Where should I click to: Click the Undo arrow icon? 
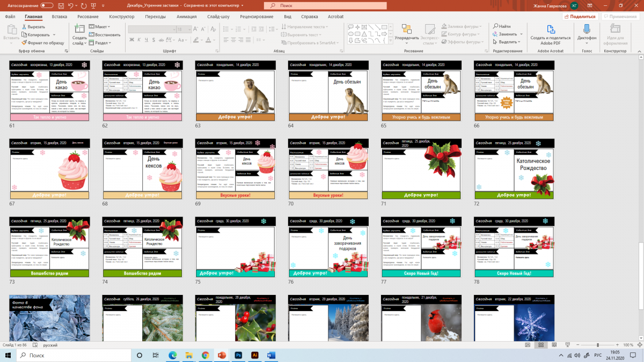click(x=71, y=5)
